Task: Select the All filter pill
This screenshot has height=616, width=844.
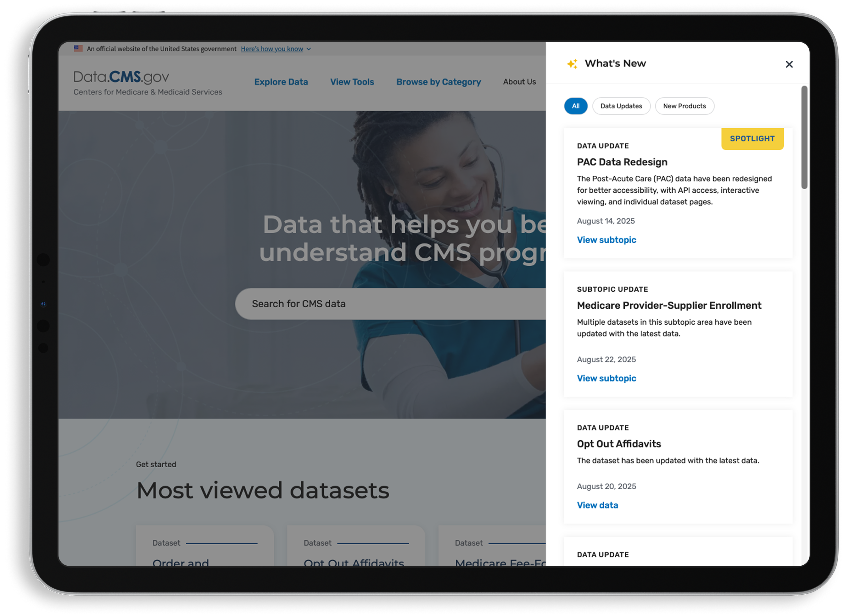Action: [x=575, y=106]
